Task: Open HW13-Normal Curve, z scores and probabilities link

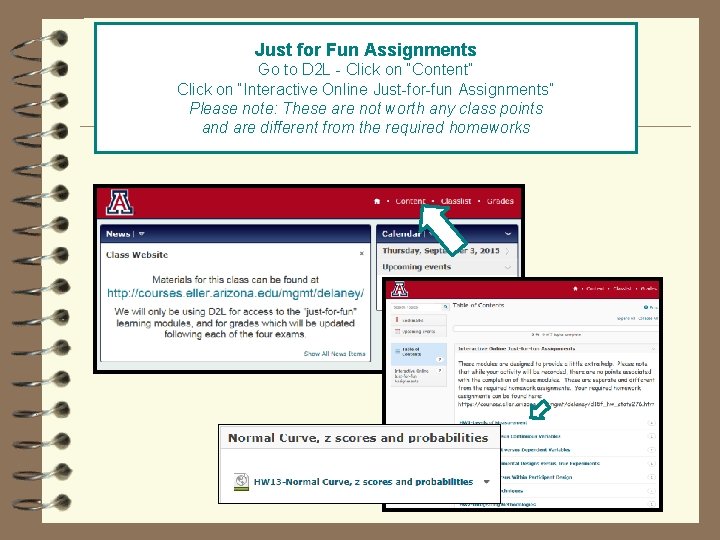Action: pos(363,482)
